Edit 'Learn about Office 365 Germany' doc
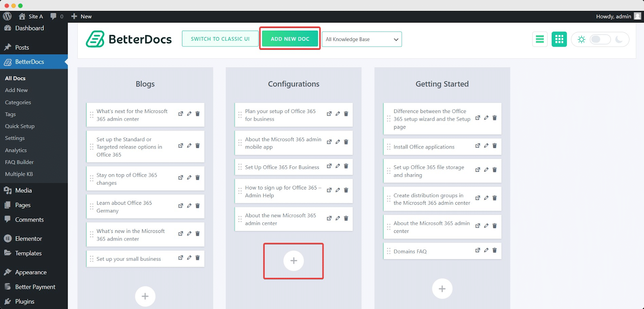644x309 pixels. [x=189, y=206]
